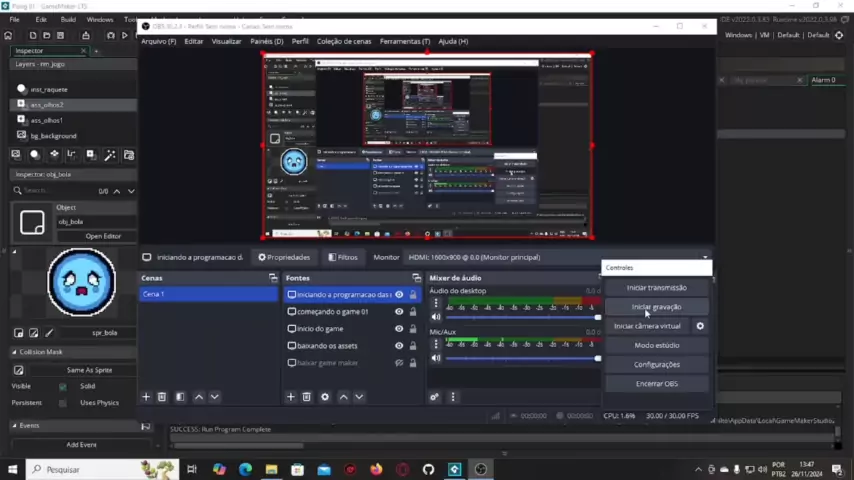Toggle the Visible checkbox in GameMaker inspector
The image size is (854, 480).
(63, 386)
